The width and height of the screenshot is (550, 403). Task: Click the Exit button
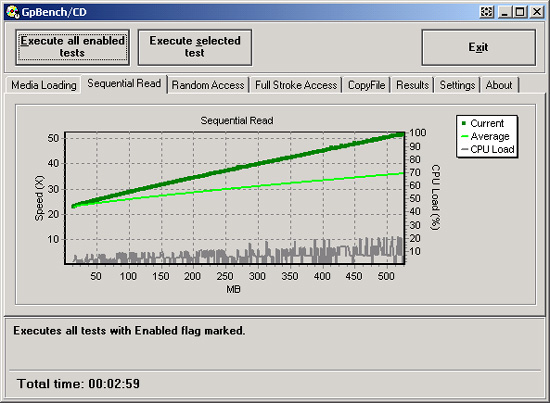point(478,47)
